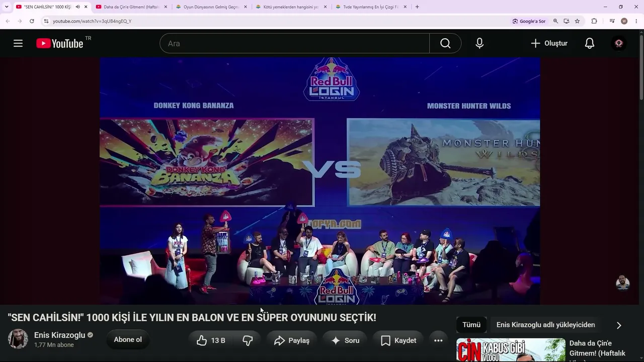Switch to "Oyun Dünyasının Gelmiş Geçmiş" tab

click(211, 7)
